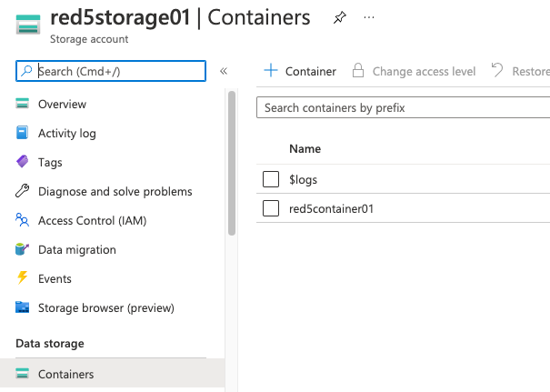Open Data migration
550x392 pixels.
pos(77,250)
